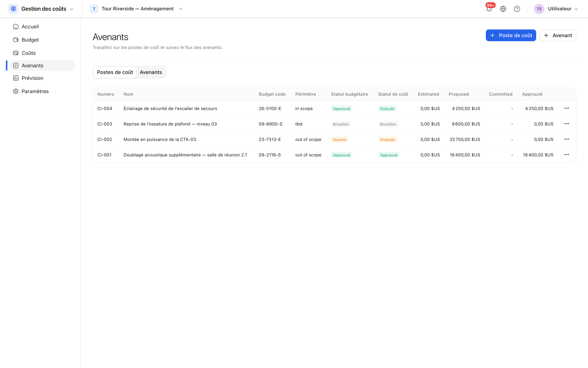Click the Gestion des coûts logo icon
This screenshot has width=588, height=368.
(x=13, y=9)
